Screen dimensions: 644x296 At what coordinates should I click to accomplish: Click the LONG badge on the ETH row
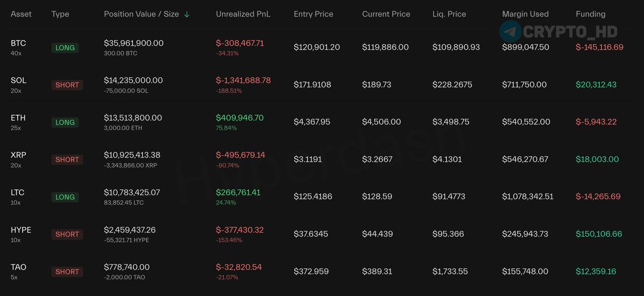click(x=65, y=122)
